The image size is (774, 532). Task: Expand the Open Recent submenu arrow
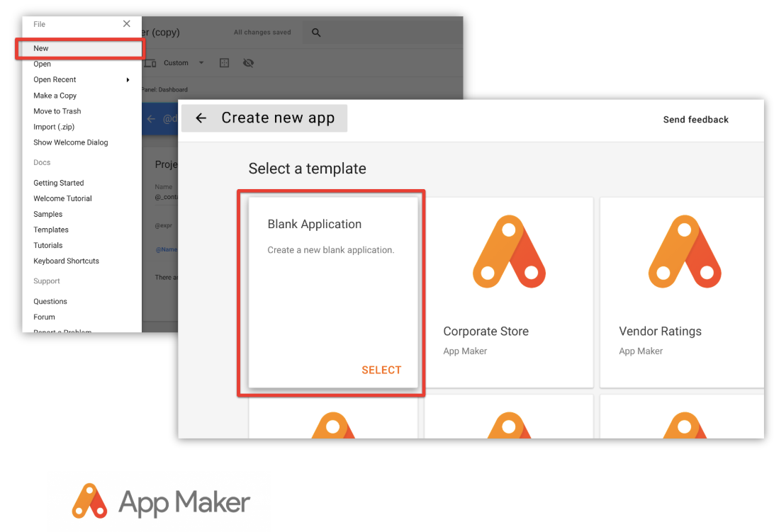tap(128, 80)
